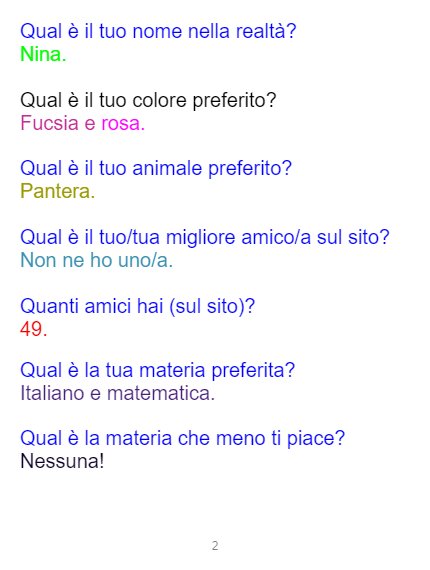Click the word 'piace?' in the last question
Image resolution: width=430 pixels, height=570 pixels.
coord(316,439)
